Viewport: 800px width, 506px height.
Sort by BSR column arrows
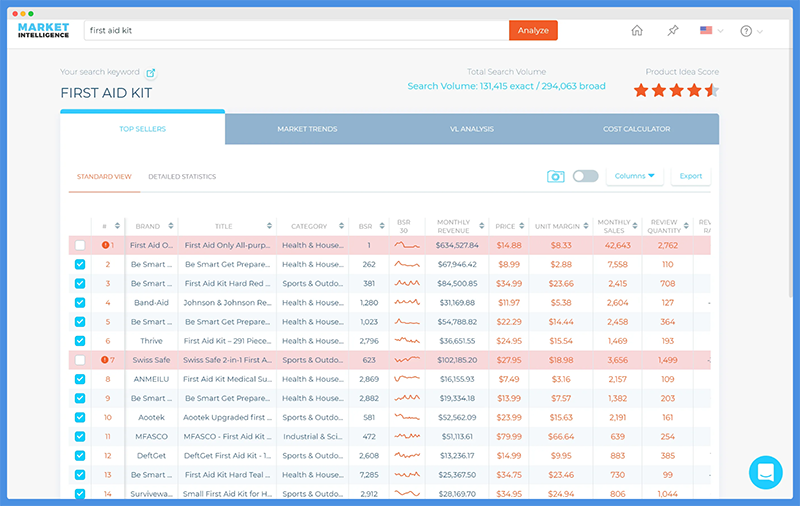tap(382, 226)
